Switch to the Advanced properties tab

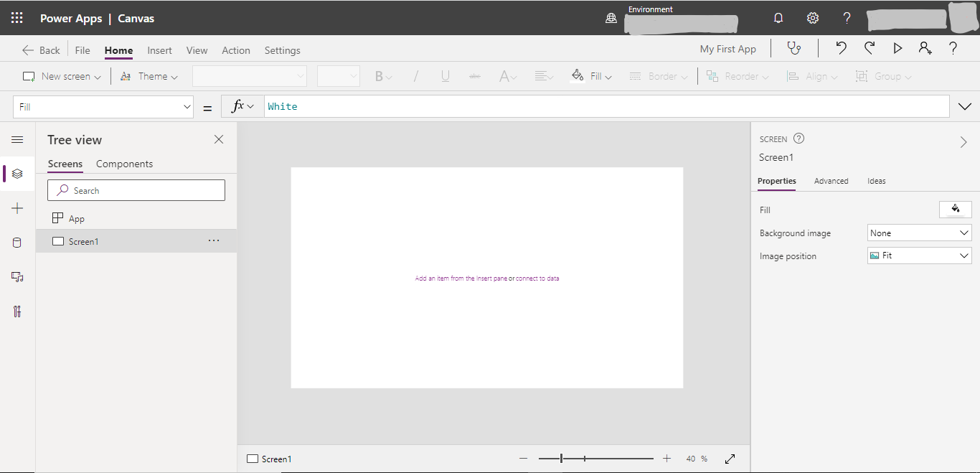click(831, 181)
